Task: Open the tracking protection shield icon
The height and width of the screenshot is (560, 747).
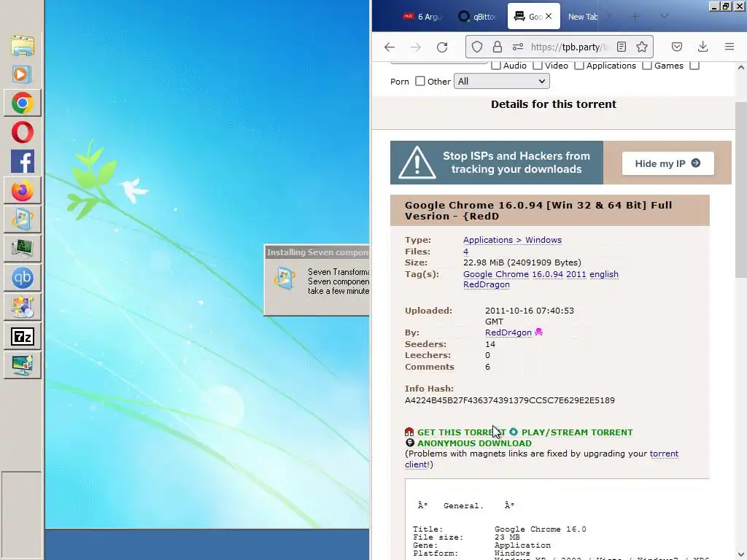Action: (477, 47)
